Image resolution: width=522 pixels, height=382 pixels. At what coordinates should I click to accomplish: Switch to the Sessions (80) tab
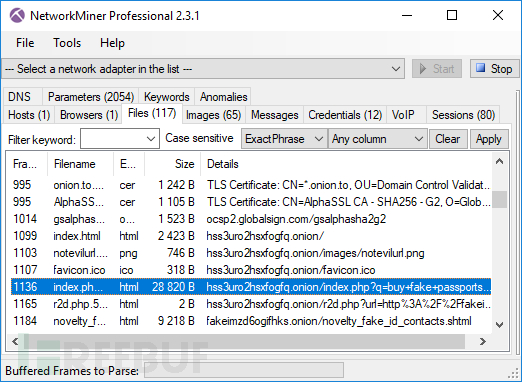pyautogui.click(x=463, y=115)
